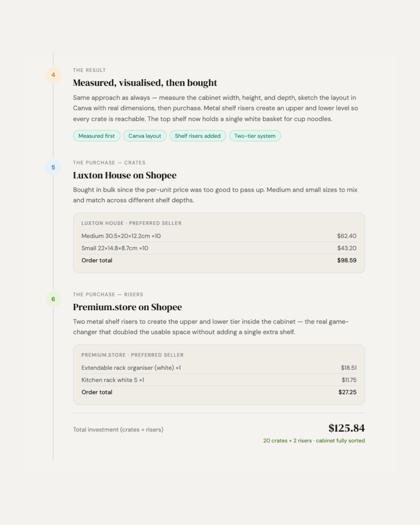This screenshot has width=420, height=525.
Task: Open the "Luxton House on Shopee" heading
Action: point(124,175)
